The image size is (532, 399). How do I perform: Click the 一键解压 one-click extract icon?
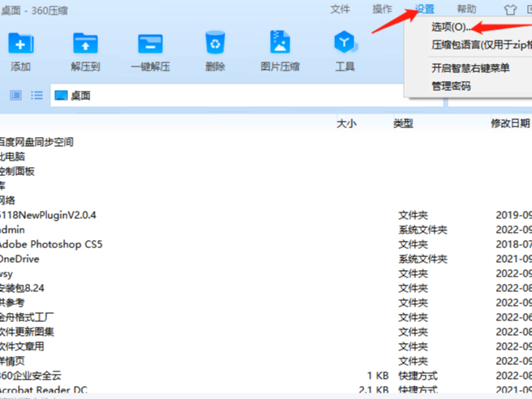150,44
